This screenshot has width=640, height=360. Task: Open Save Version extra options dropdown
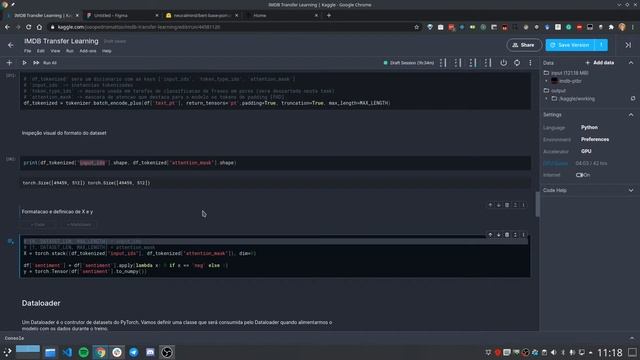tap(601, 45)
